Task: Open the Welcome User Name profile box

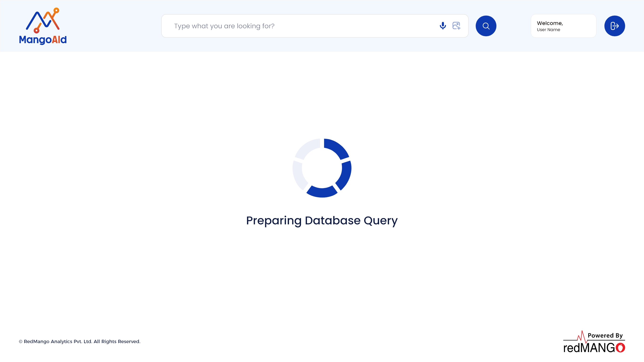Action: point(563,26)
